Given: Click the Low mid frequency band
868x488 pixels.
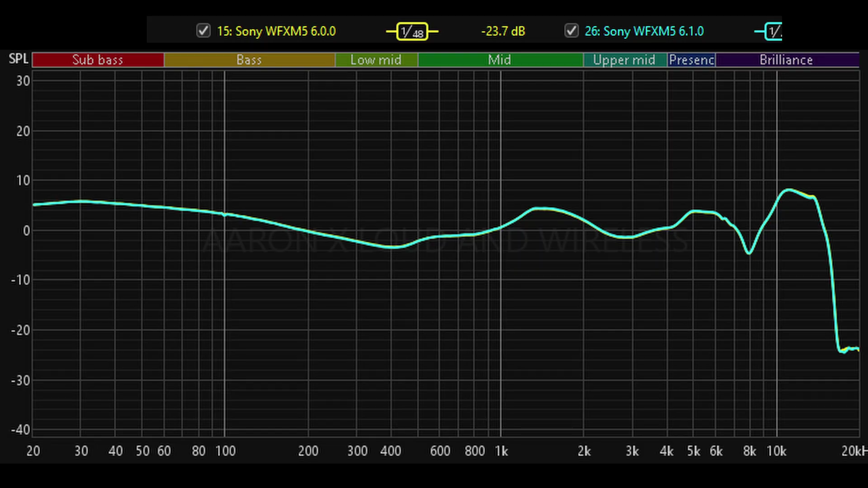Looking at the screenshot, I should pos(376,60).
